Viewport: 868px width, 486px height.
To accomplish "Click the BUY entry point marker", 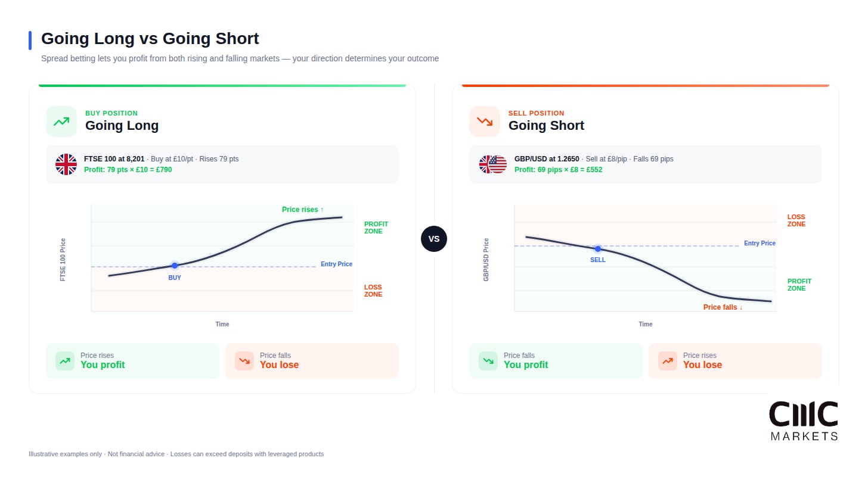I will pyautogui.click(x=175, y=266).
